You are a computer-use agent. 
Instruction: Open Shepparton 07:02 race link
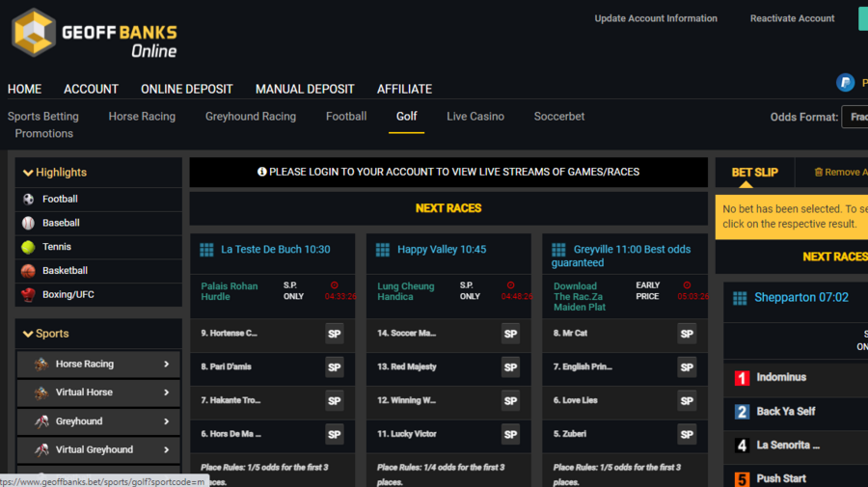point(801,298)
